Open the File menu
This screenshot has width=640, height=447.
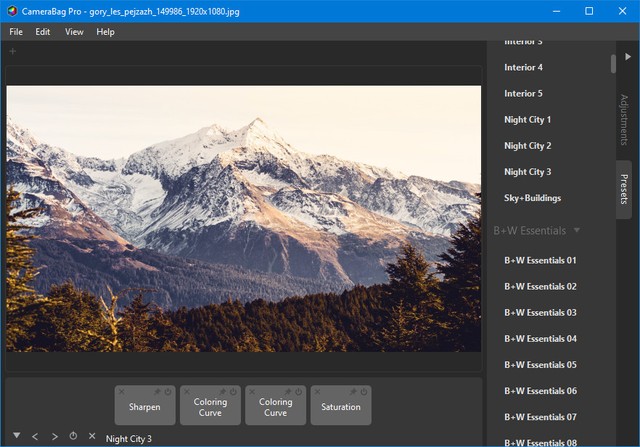[18, 32]
